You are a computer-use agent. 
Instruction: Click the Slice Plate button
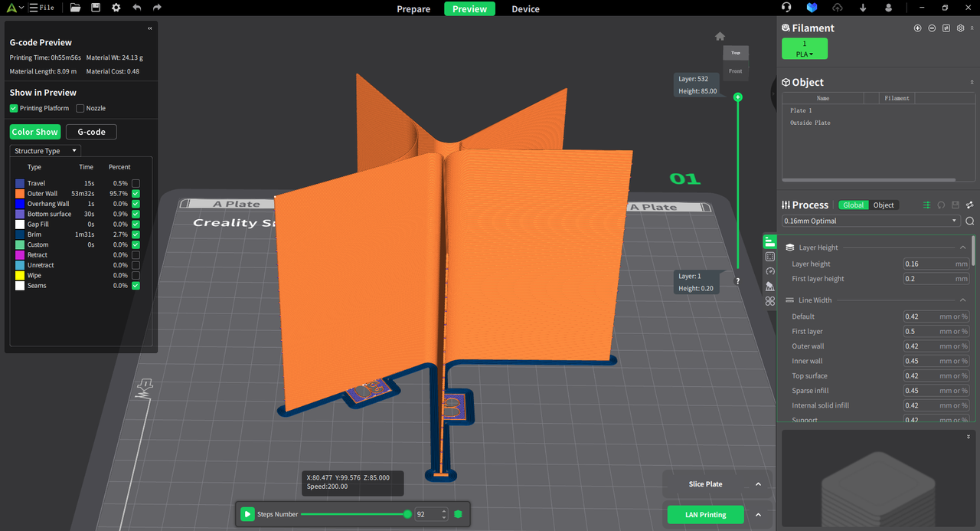point(705,483)
